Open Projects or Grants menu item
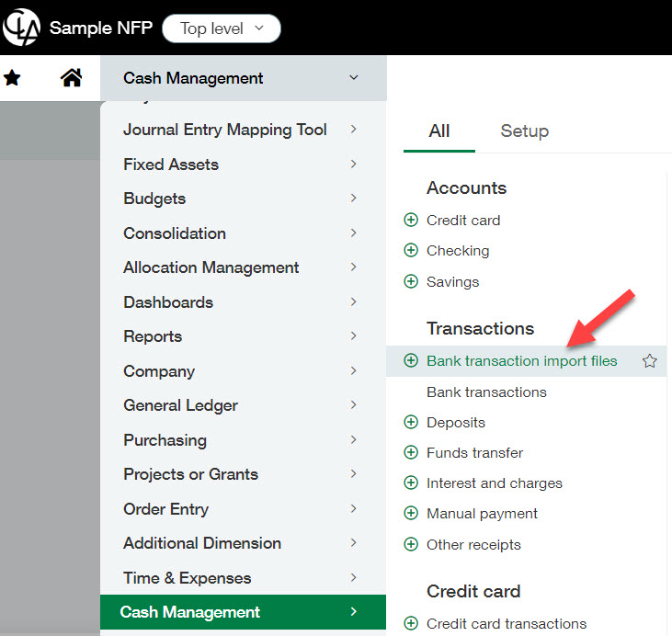This screenshot has height=636, width=672. (x=190, y=474)
